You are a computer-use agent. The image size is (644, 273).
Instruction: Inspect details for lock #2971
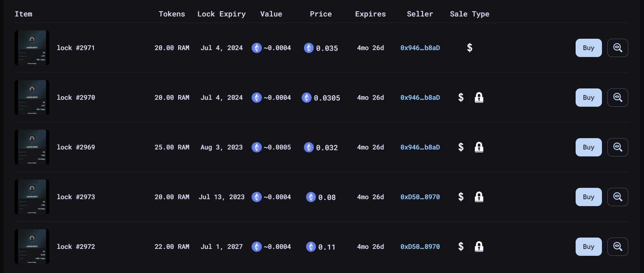(x=618, y=48)
